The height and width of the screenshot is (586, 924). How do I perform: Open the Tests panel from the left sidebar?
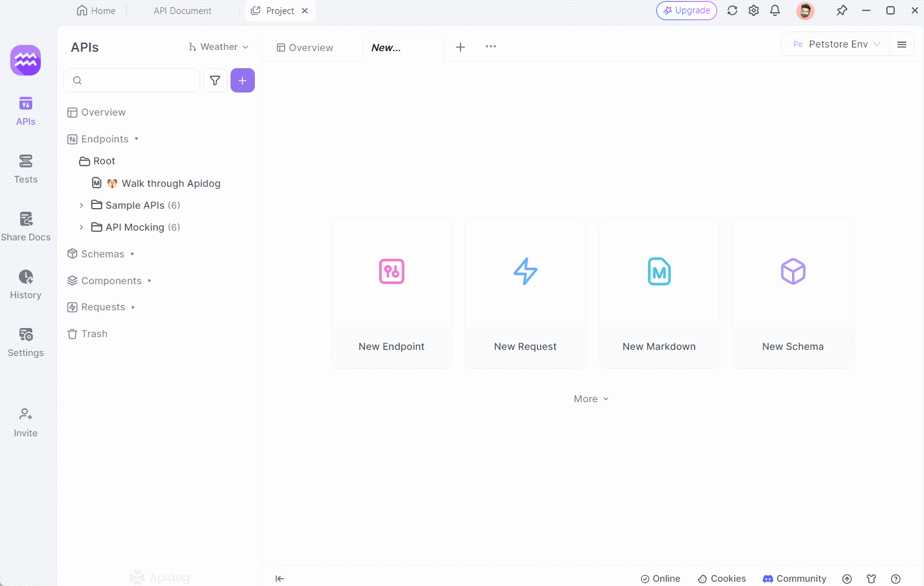pos(26,169)
